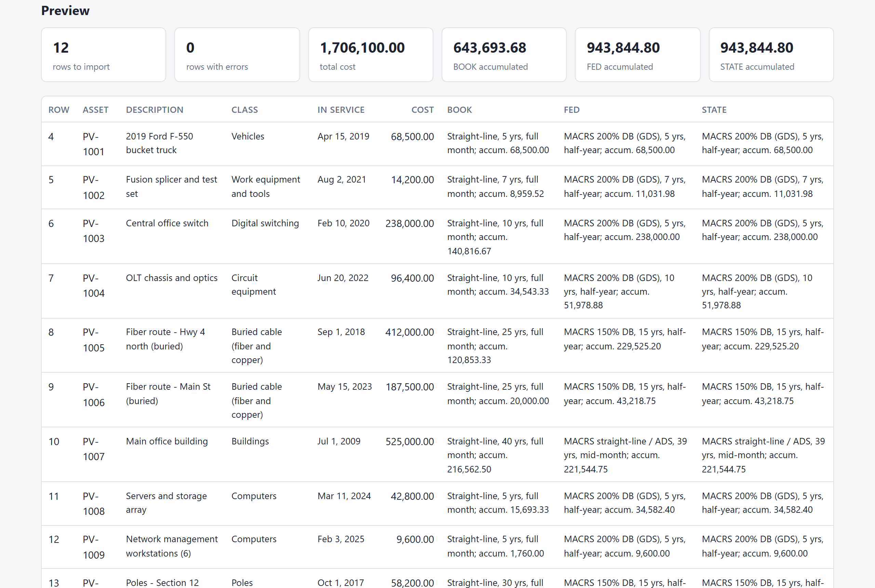Click the 'Buildings' class cell
This screenshot has width=875, height=588.
250,441
